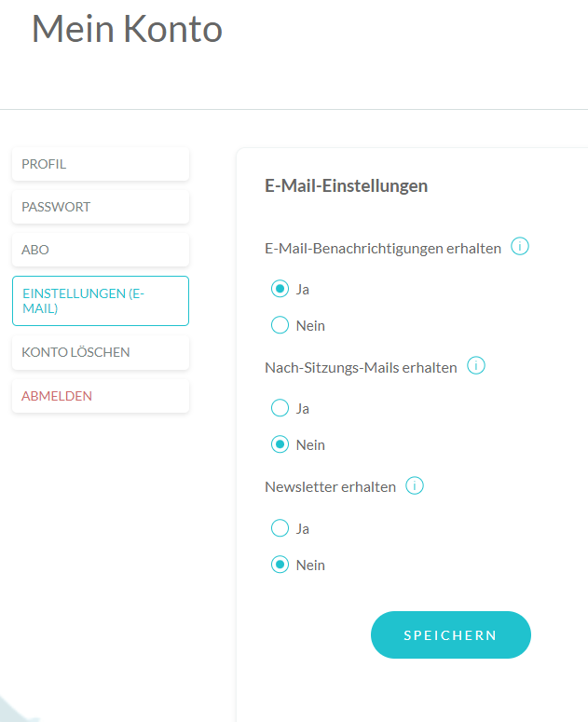Open info icon beside Nach-Sitzungs-Mails erhalten
The width and height of the screenshot is (588, 722).
tap(475, 365)
